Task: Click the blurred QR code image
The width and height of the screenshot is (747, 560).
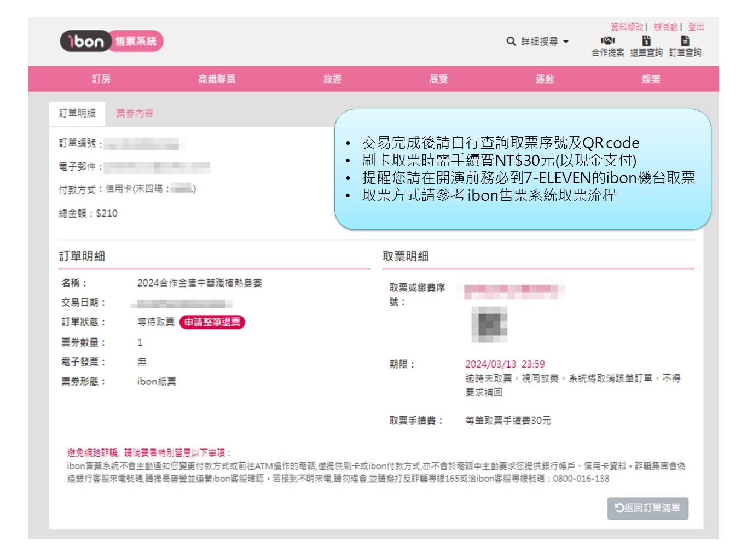Action: (x=490, y=324)
